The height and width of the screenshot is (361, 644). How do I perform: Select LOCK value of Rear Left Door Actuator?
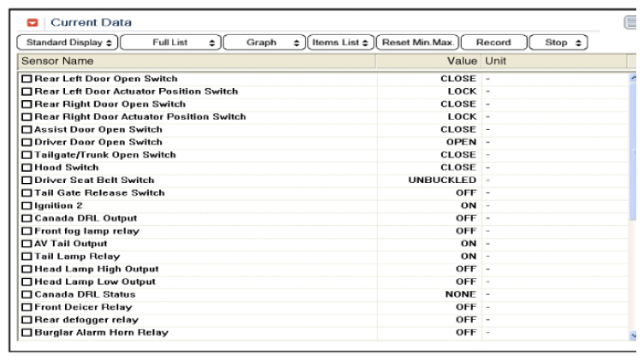tap(462, 92)
